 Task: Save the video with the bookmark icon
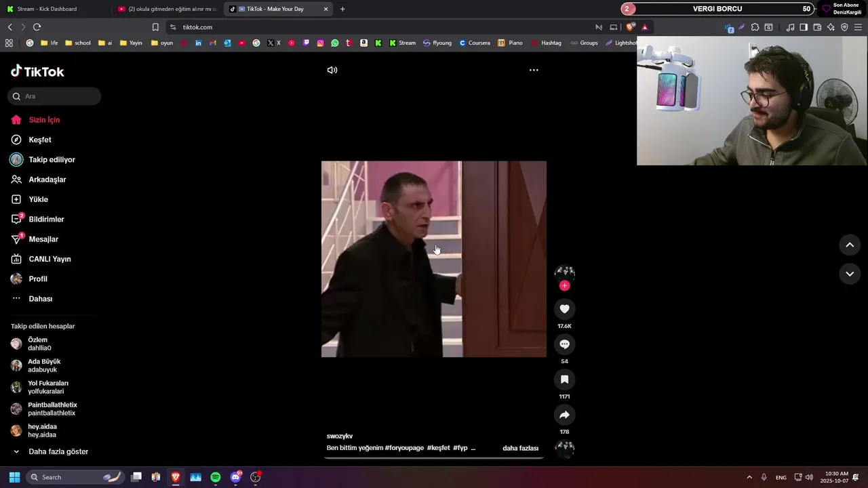564,380
